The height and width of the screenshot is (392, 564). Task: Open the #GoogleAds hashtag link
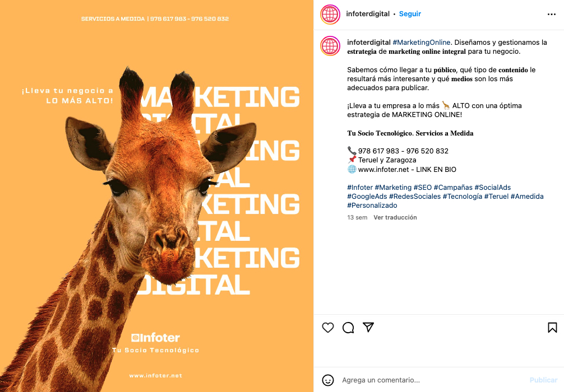pyautogui.click(x=367, y=197)
